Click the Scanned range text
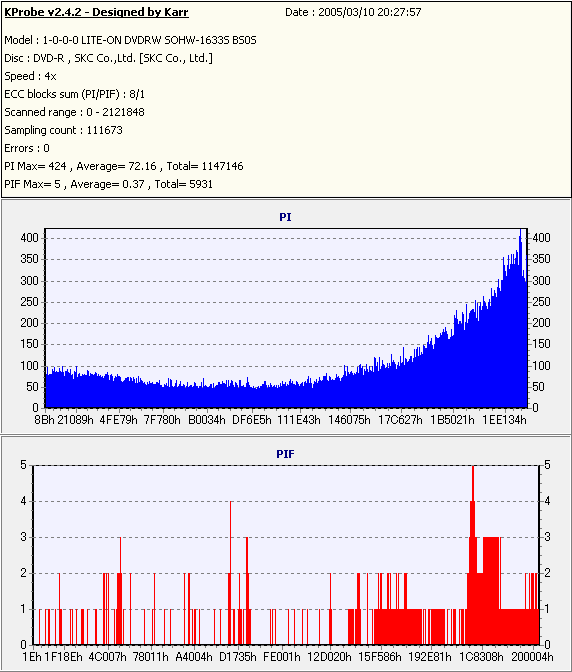Screen dimensions: 572x672 point(75,112)
